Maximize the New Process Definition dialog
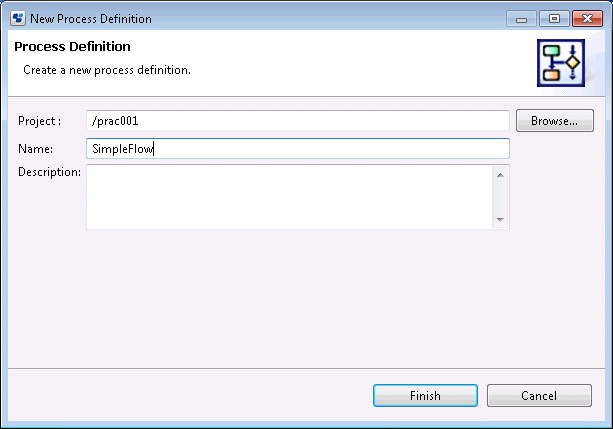The width and height of the screenshot is (613, 429). (x=554, y=19)
